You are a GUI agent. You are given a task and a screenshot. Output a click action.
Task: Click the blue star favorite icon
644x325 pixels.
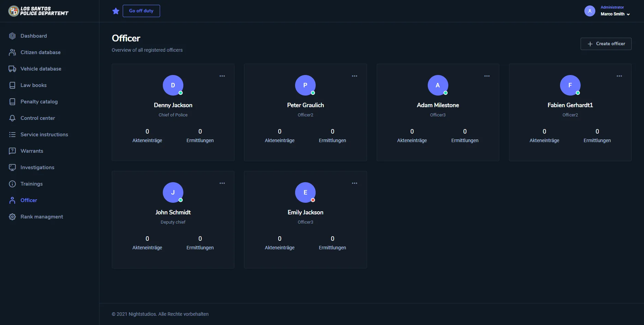(x=116, y=11)
